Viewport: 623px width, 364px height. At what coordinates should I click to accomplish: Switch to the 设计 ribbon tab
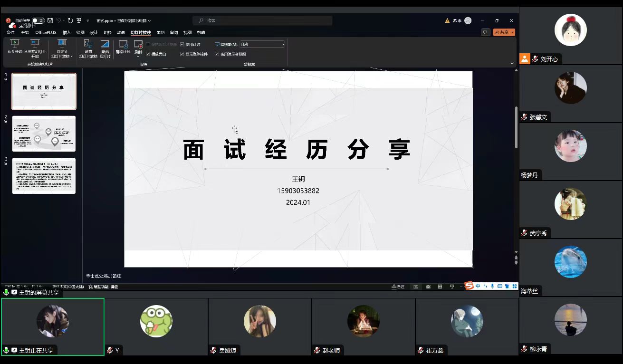pyautogui.click(x=94, y=32)
